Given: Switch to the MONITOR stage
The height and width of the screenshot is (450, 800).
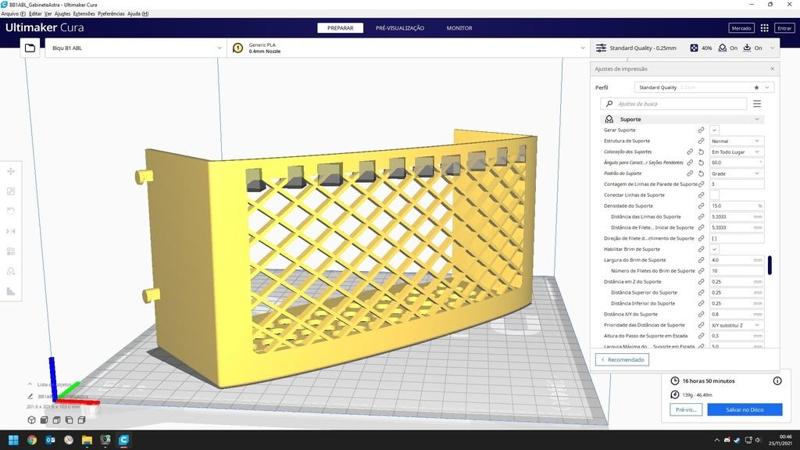Looking at the screenshot, I should [459, 28].
